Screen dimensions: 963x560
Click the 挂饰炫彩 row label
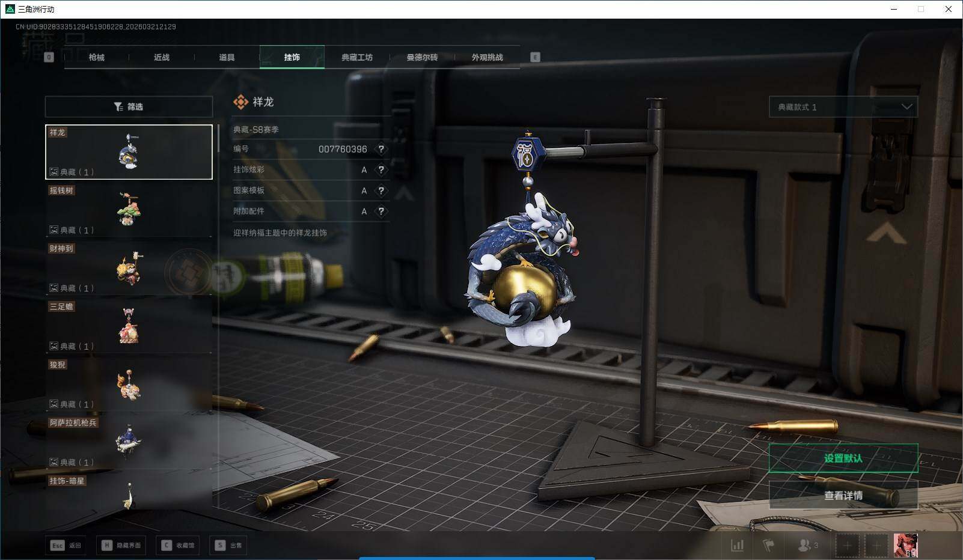(249, 169)
